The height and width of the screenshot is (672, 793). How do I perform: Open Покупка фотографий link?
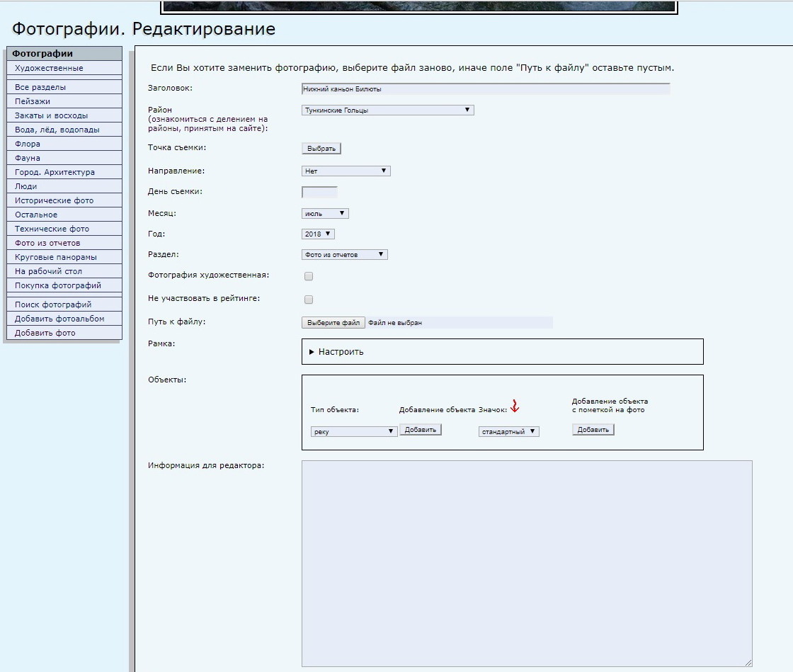64,285
